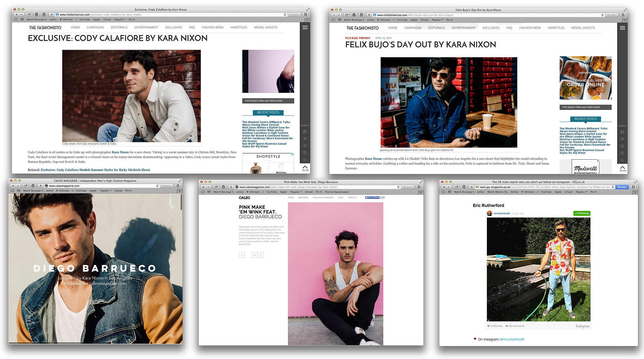Click Post to Squarespace bookmark
644x359 pixels.
(337, 192)
